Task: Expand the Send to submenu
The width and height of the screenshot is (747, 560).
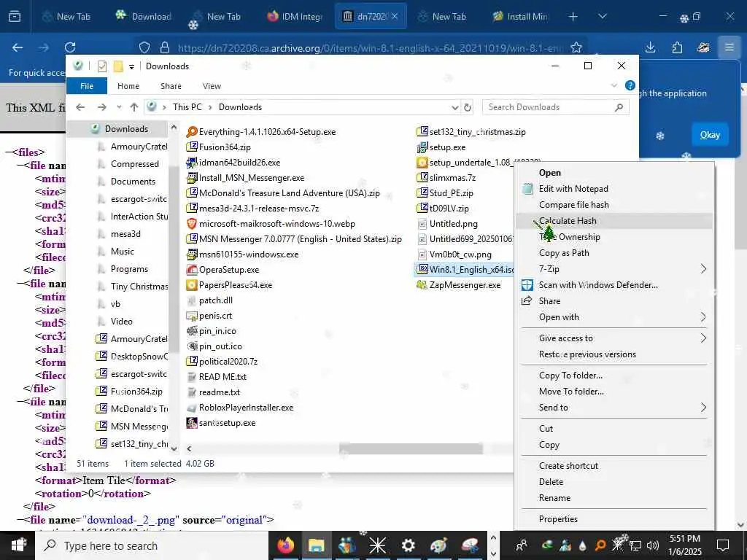Action: click(703, 408)
